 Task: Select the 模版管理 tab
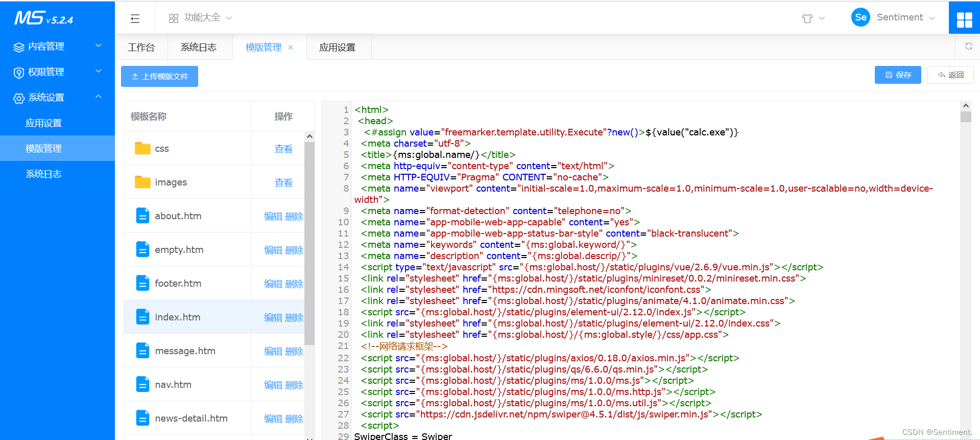[264, 47]
